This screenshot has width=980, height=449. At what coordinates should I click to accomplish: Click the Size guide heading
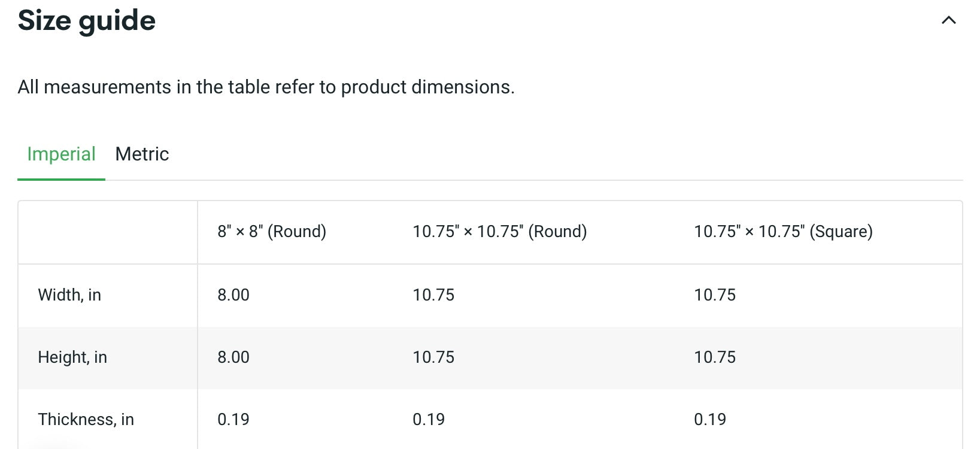pyautogui.click(x=87, y=21)
